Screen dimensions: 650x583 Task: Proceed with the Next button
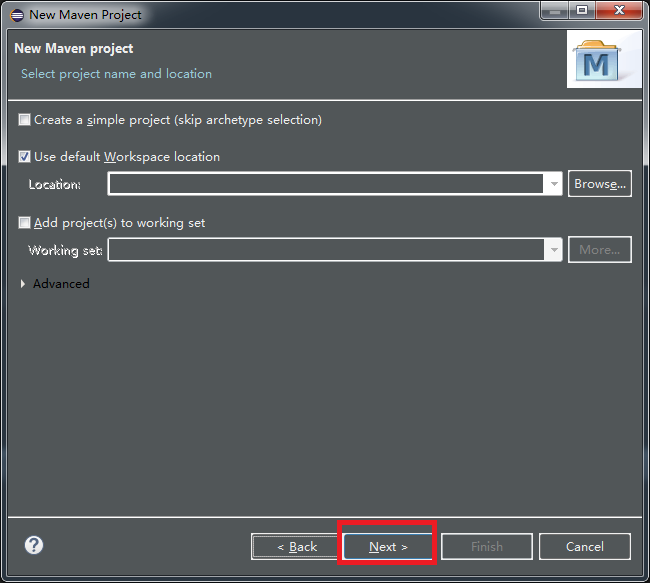pyautogui.click(x=388, y=547)
